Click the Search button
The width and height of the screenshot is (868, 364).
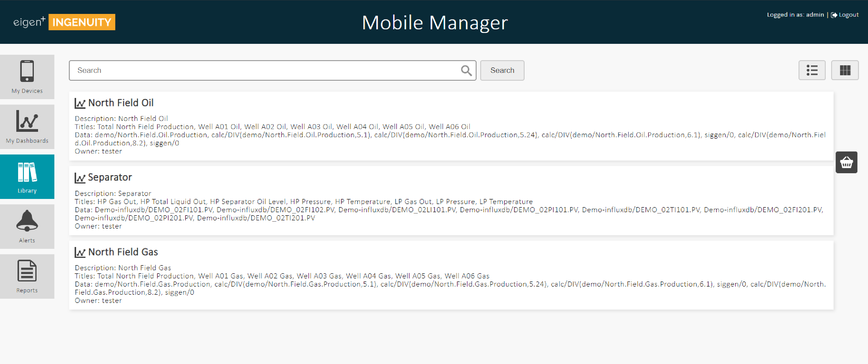[x=502, y=70]
